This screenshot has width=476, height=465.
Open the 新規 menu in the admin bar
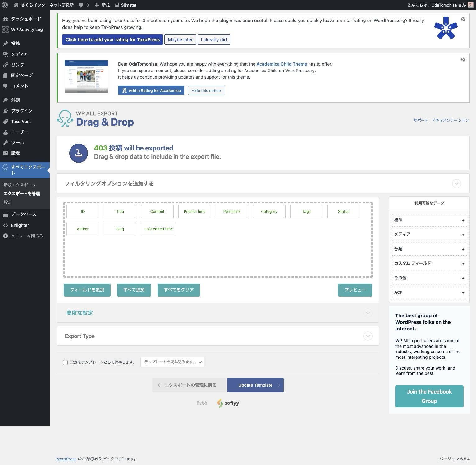click(x=102, y=5)
